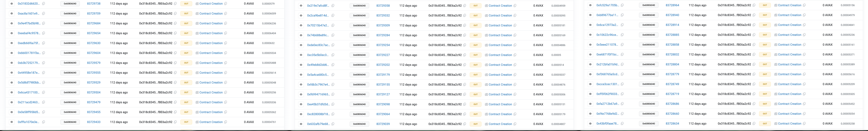This screenshot has height=131, width=868.
Task: Preview transaction 0x6ca12973a2 with eye icon
Action: click(590, 25)
